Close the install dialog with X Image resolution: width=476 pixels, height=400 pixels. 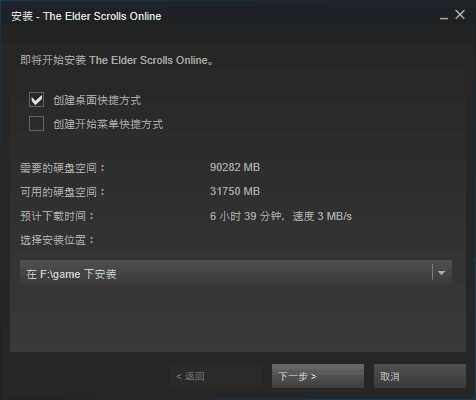460,15
